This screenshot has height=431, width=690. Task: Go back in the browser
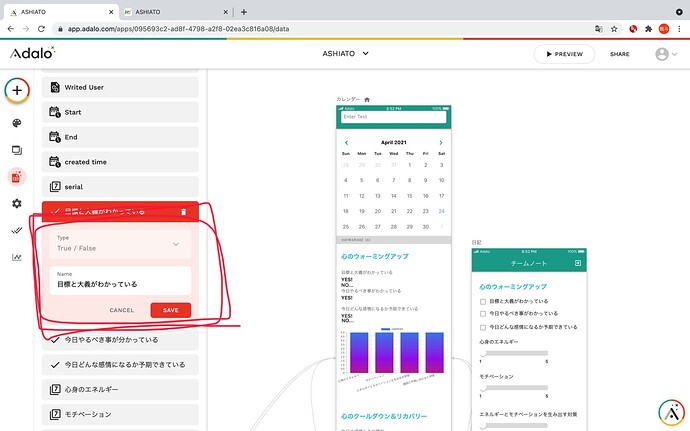coord(11,29)
